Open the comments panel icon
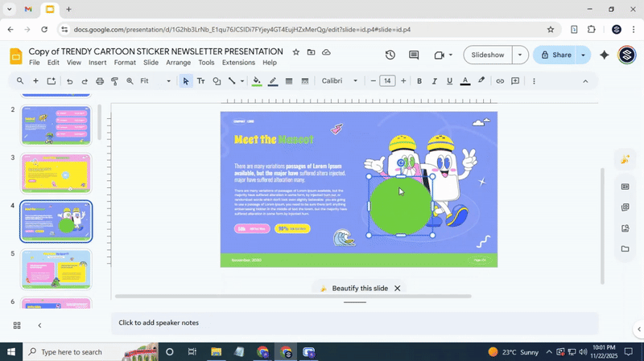This screenshot has width=644, height=361. (x=414, y=55)
